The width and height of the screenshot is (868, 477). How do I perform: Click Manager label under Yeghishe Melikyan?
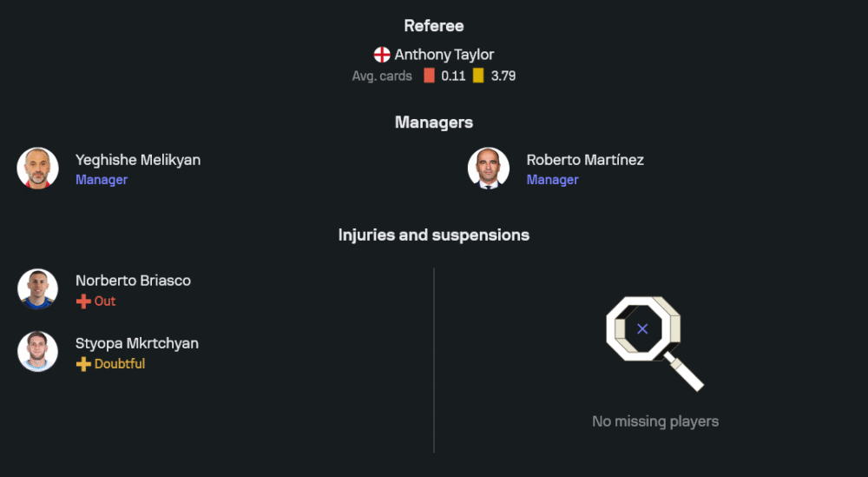coord(102,180)
